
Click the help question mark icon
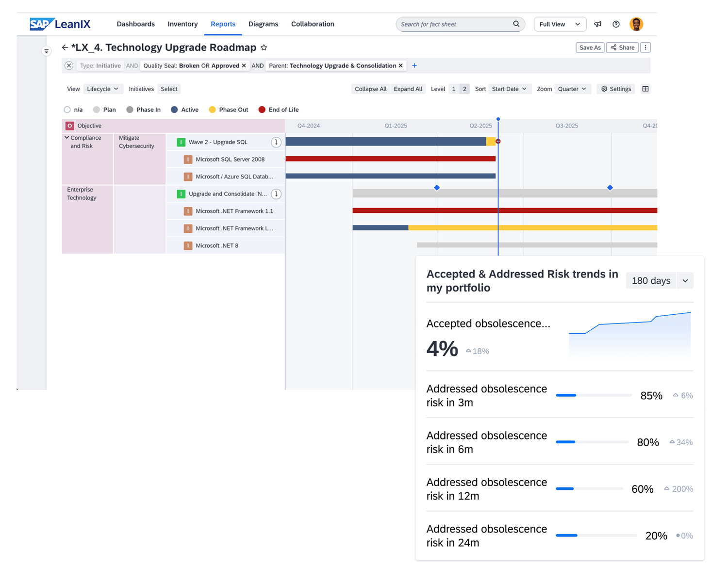(616, 24)
